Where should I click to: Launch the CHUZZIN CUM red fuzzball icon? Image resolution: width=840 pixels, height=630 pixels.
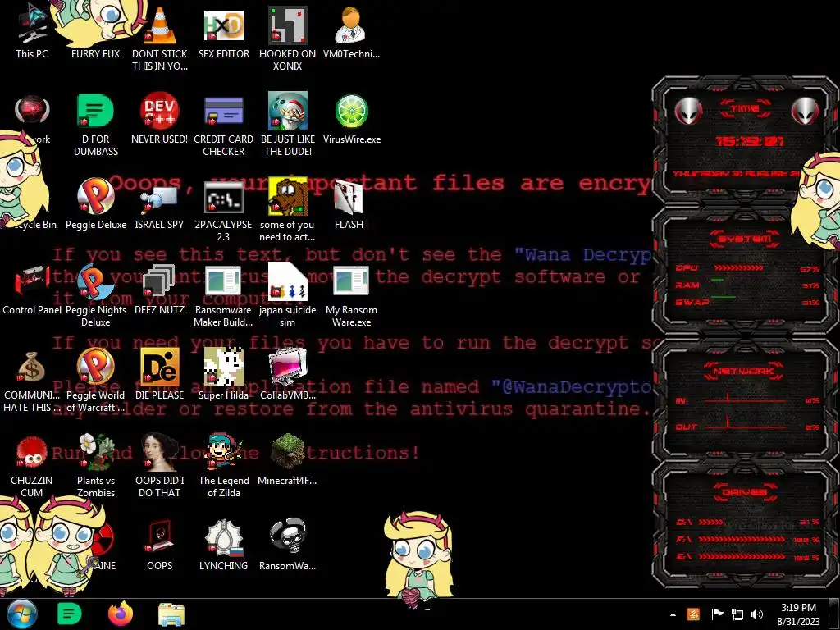coord(32,466)
